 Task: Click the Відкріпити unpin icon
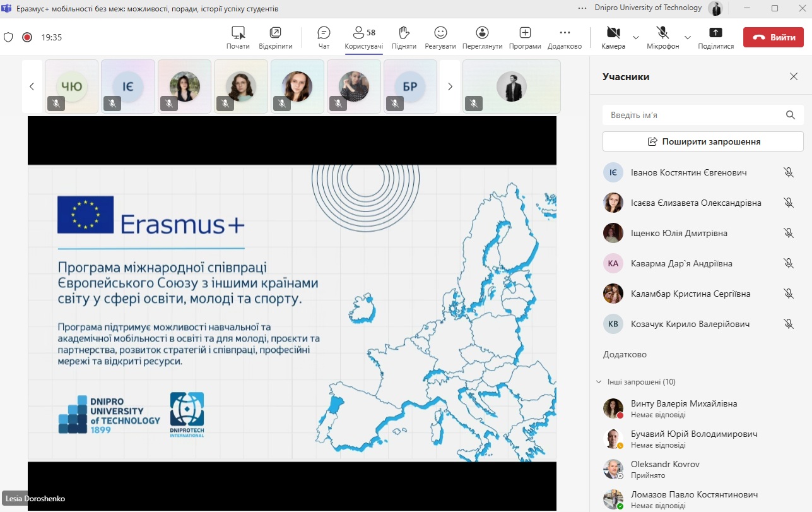point(275,37)
